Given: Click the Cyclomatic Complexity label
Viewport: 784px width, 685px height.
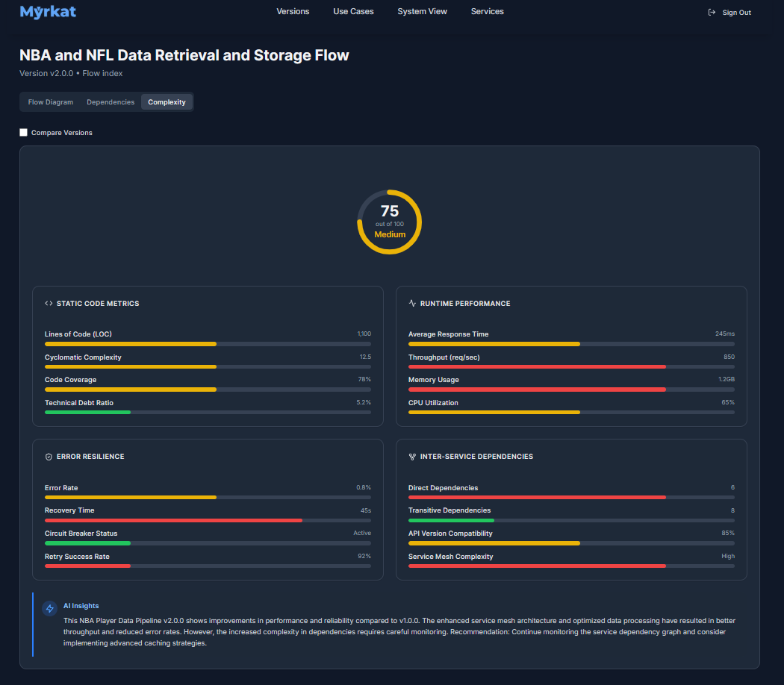Looking at the screenshot, I should [83, 357].
